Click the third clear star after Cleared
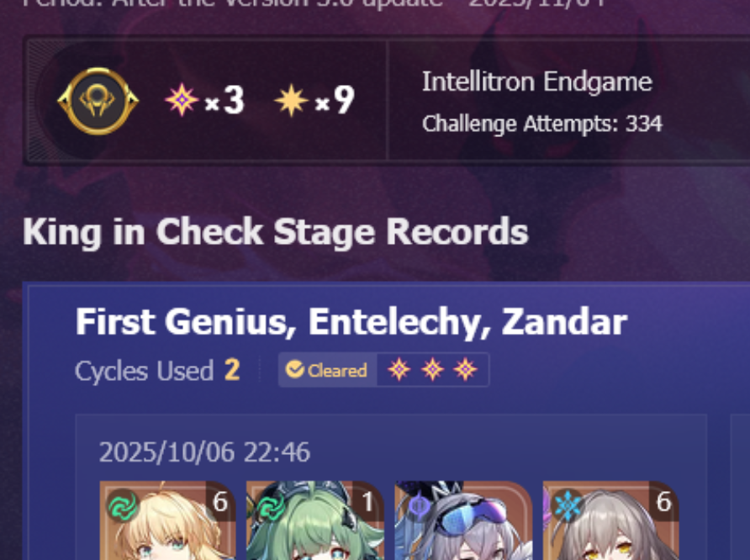Screen dimensions: 750x560 [x=466, y=370]
